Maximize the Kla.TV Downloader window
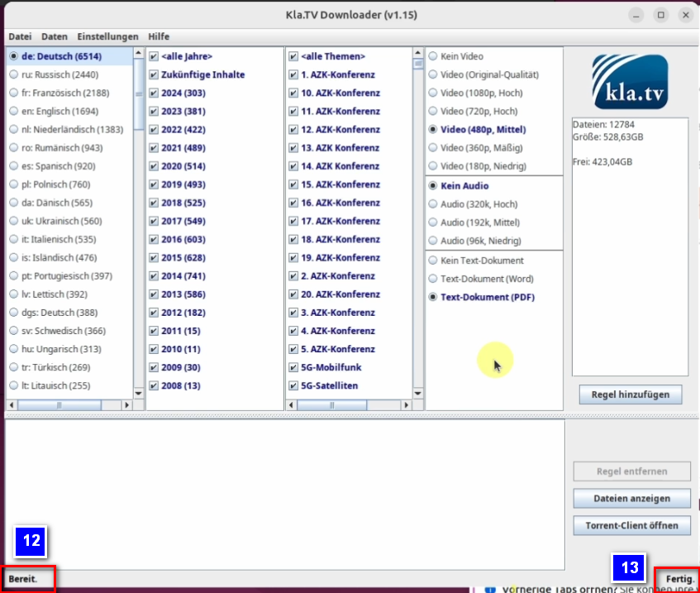This screenshot has height=593, width=700. pos(660,15)
